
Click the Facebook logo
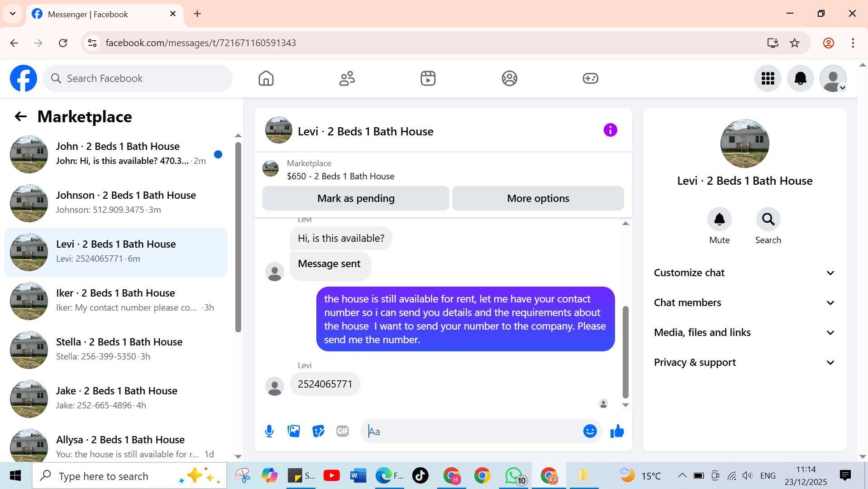click(24, 78)
